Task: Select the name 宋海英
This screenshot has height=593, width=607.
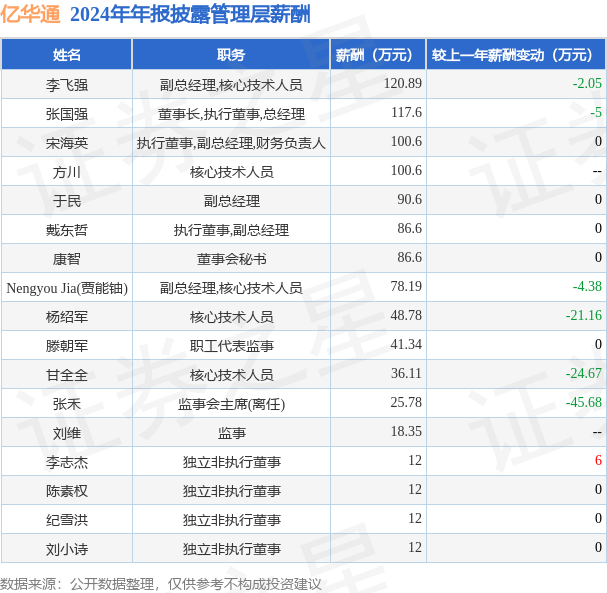Action: coord(67,143)
